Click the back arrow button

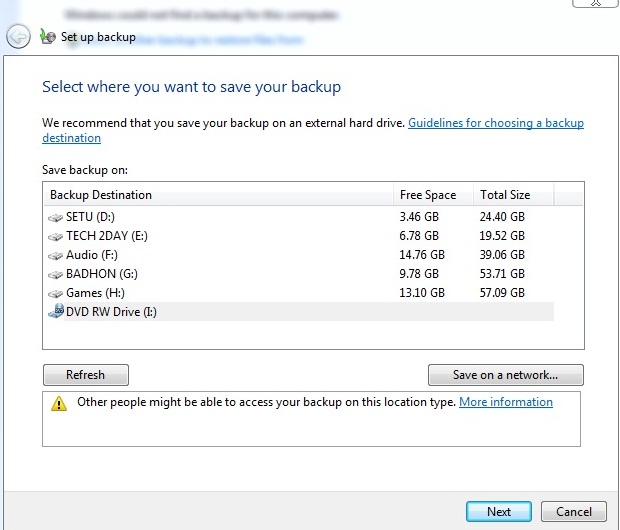tap(17, 37)
